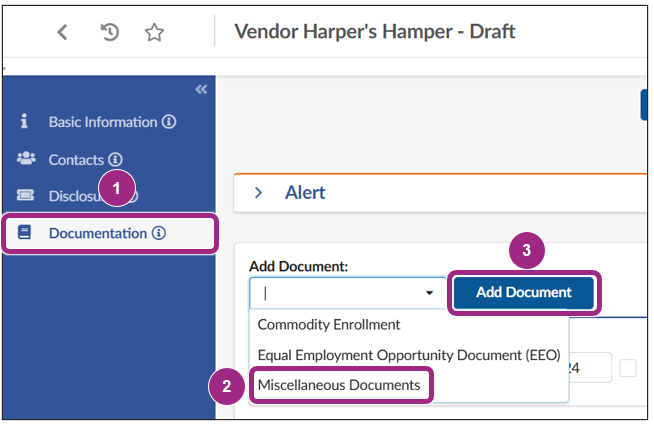Select Miscellaneous Documents option

[340, 384]
